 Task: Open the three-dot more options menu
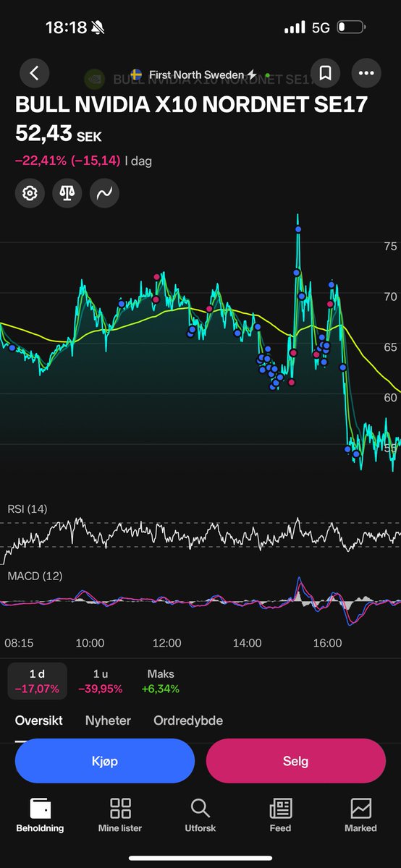(366, 73)
